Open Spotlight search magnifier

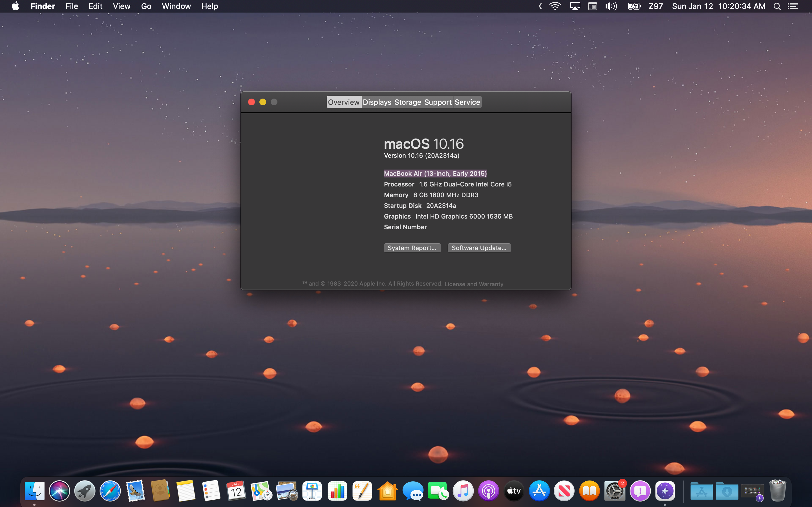777,6
